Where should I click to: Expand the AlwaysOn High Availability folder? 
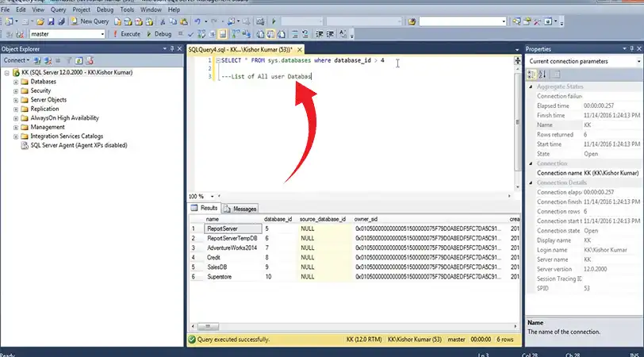click(16, 118)
